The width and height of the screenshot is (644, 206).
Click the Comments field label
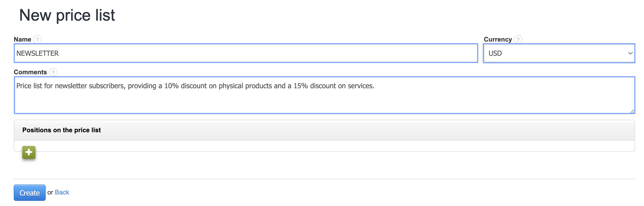(x=30, y=72)
